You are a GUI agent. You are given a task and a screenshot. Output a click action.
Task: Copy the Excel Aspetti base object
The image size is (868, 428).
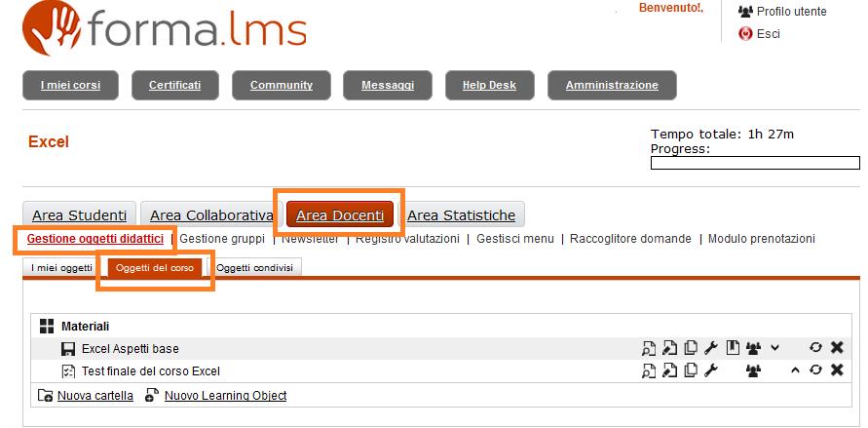tap(691, 348)
